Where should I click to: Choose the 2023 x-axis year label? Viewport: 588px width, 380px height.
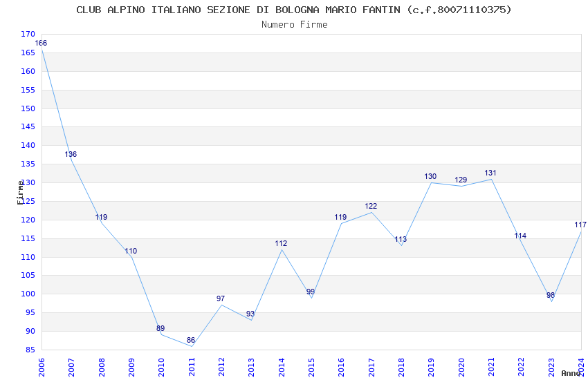(x=551, y=368)
